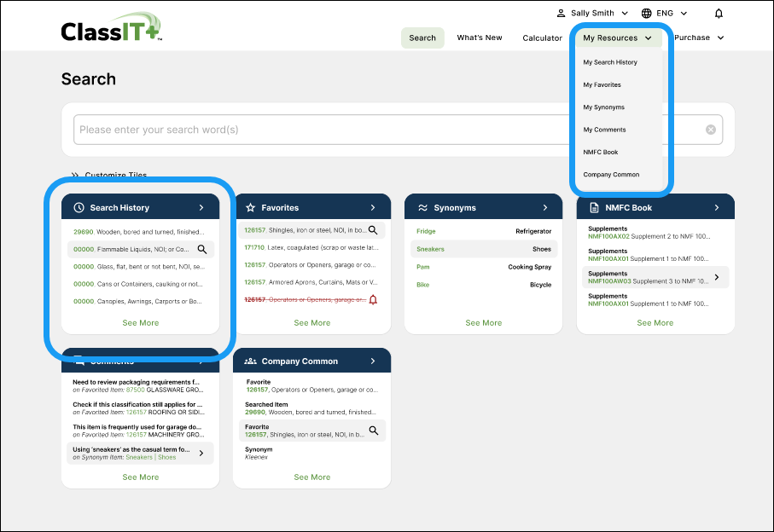This screenshot has height=532, width=774.
Task: Choose My Synonyms from menu
Action: 603,107
